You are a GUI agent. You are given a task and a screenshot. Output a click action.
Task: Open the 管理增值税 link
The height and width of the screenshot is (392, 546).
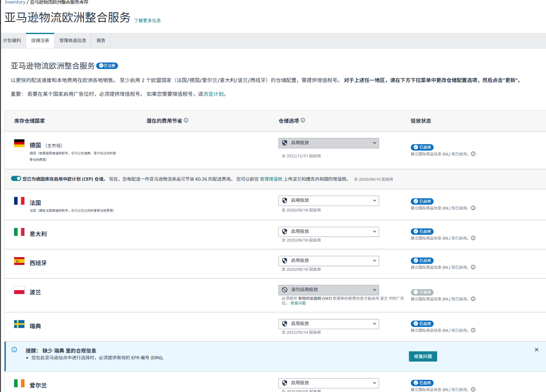click(271, 179)
